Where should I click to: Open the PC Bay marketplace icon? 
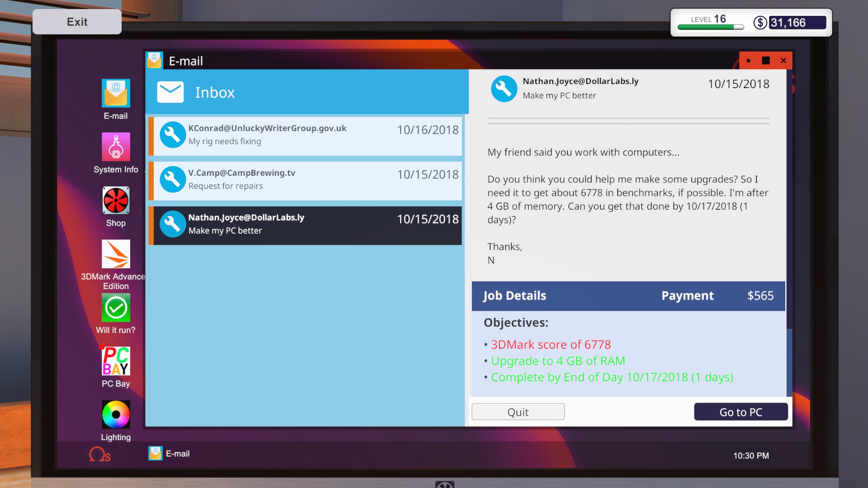coord(116,361)
